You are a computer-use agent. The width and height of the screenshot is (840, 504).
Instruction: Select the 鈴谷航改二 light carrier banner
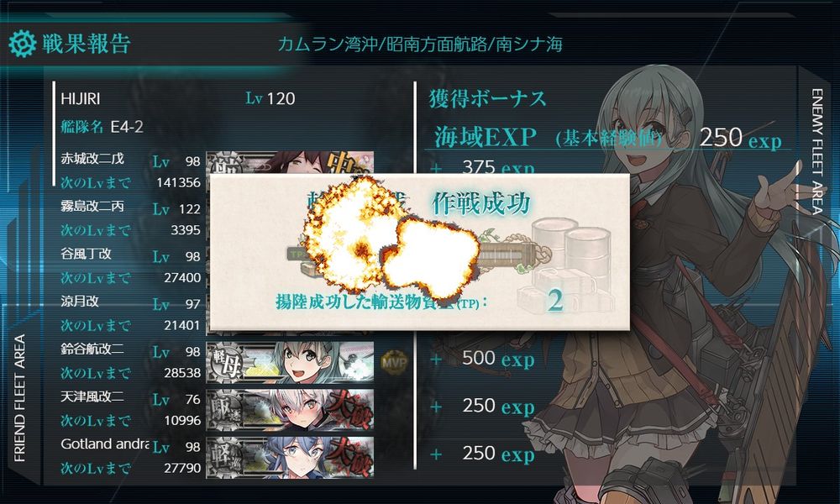[x=290, y=362]
